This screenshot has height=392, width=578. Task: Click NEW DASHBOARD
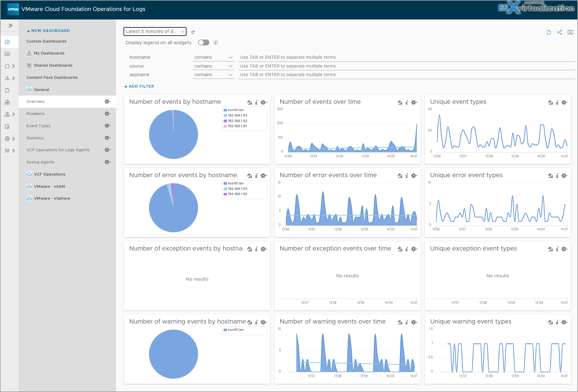tap(48, 31)
